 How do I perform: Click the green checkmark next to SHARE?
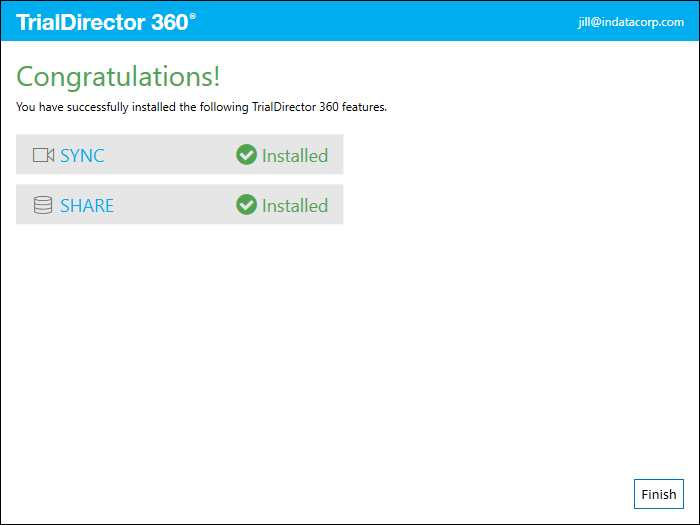[x=246, y=205]
